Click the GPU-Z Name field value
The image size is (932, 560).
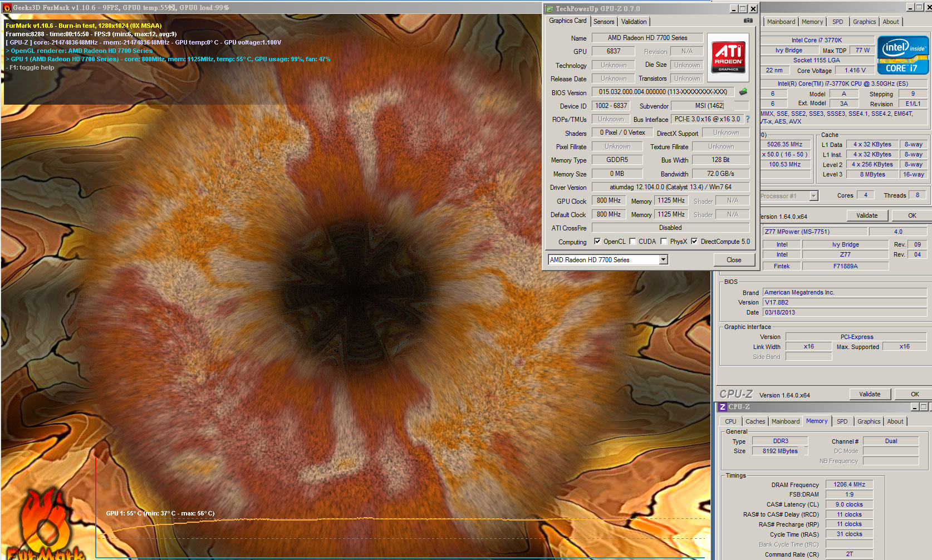click(x=648, y=38)
